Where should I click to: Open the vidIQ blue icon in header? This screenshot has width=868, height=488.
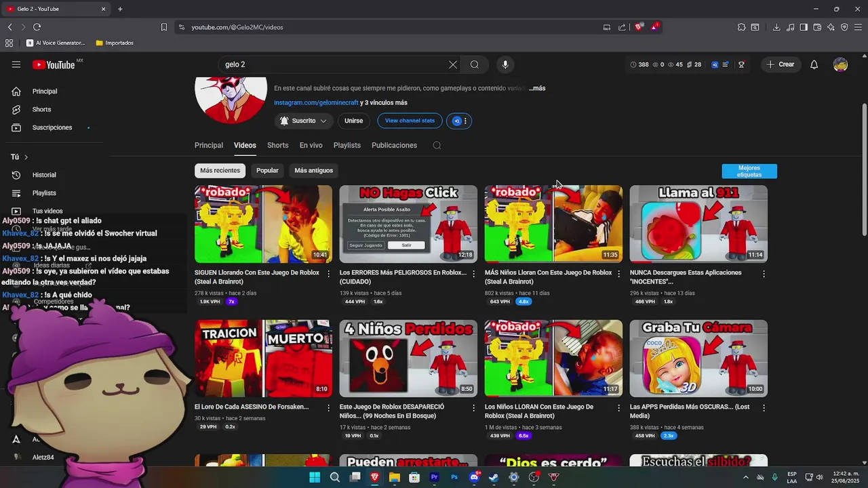715,64
